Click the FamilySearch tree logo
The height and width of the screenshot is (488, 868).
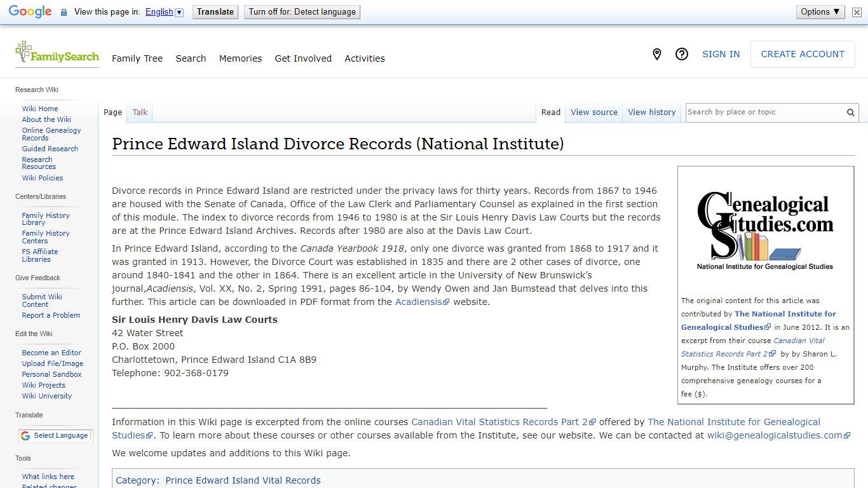click(57, 53)
